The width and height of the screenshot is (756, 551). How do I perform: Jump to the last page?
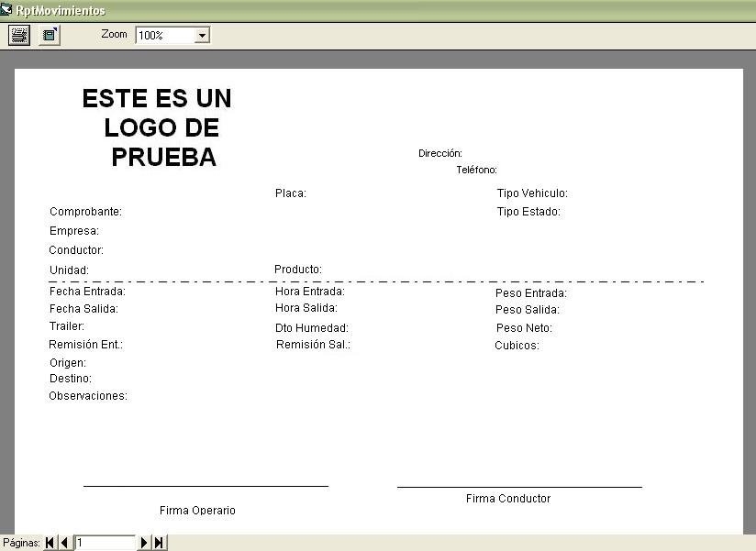[x=159, y=543]
